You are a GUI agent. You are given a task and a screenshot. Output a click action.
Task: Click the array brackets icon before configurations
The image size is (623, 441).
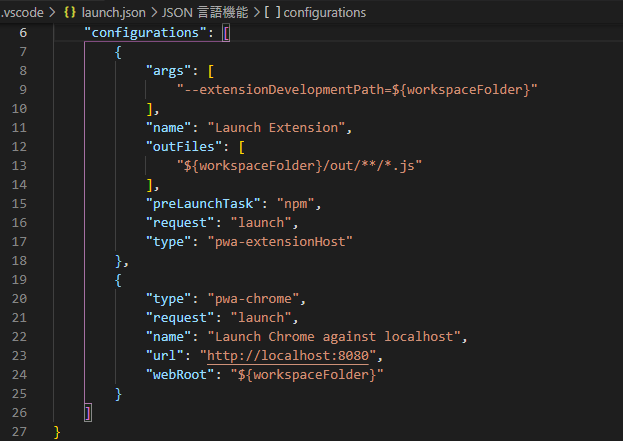273,12
